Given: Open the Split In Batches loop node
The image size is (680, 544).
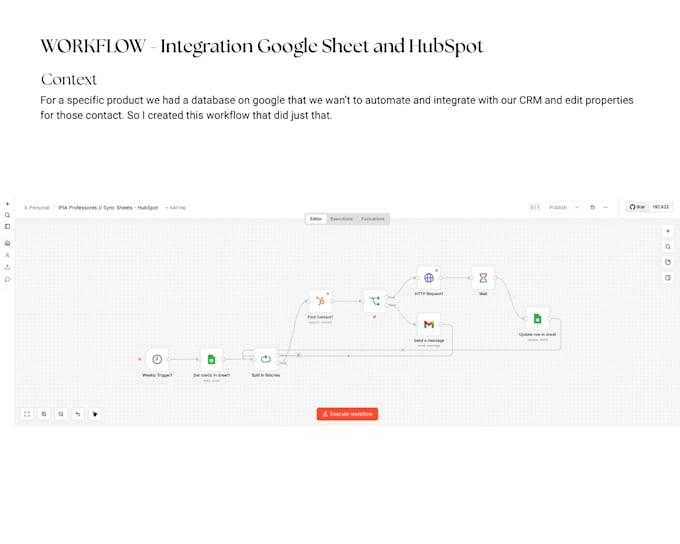Looking at the screenshot, I should (x=265, y=359).
